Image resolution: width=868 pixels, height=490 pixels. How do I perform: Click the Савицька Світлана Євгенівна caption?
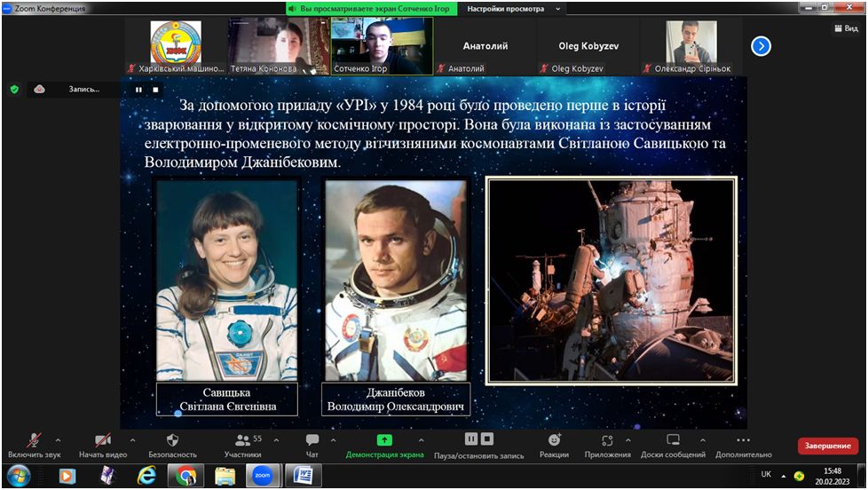pos(227,399)
